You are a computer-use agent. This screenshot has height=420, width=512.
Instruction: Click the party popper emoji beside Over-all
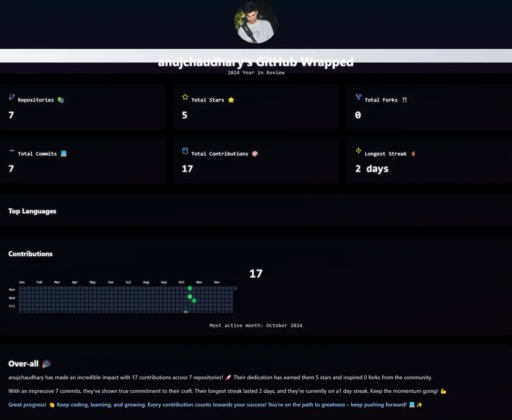point(46,364)
